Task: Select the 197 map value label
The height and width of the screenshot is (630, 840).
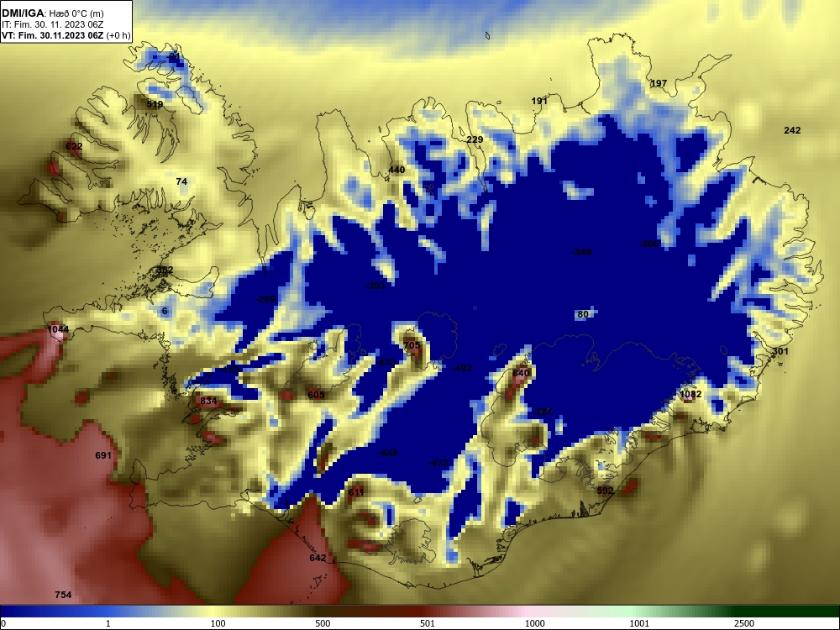Action: pyautogui.click(x=659, y=83)
